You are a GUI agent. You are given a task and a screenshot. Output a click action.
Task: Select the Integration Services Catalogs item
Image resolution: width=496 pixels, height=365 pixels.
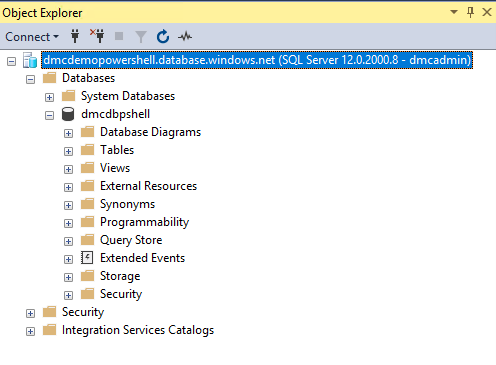138,330
